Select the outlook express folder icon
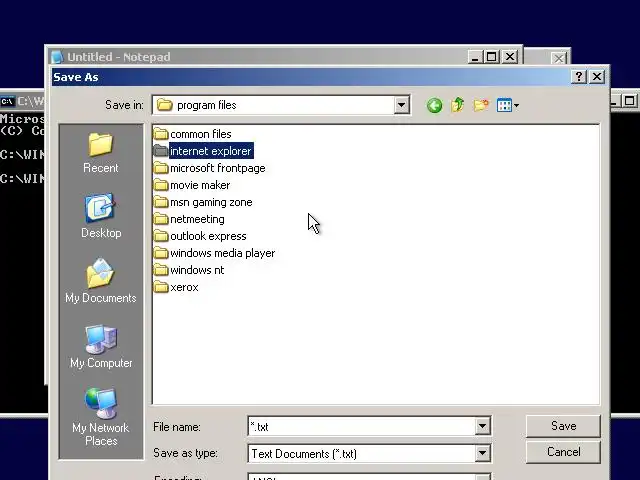Viewport: 640px width, 480px height. click(161, 236)
